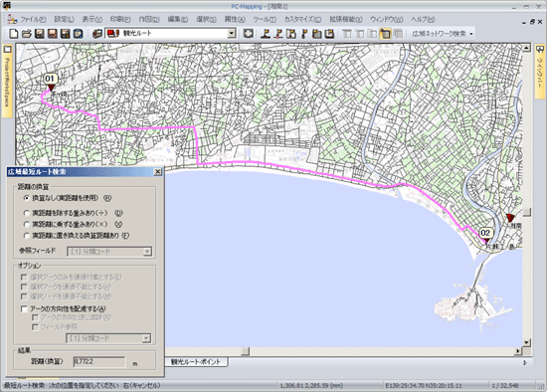Click the tab scroll arrow at bottom right

(525, 363)
